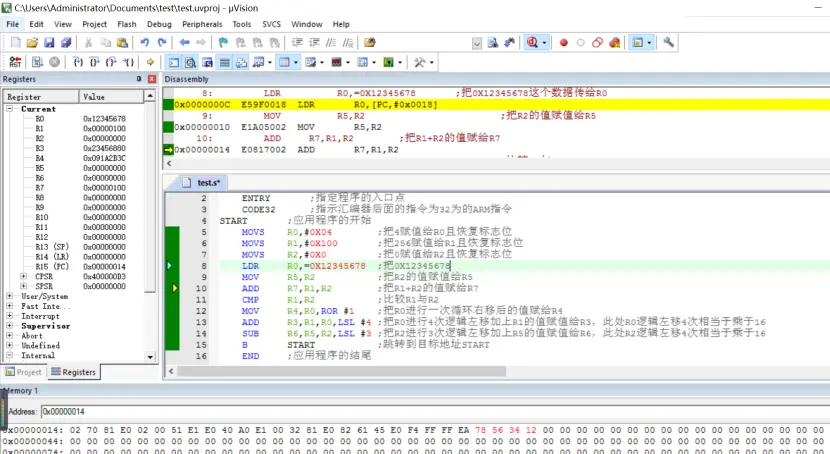Collapse the Current register group
The image size is (830, 454).
[10, 108]
